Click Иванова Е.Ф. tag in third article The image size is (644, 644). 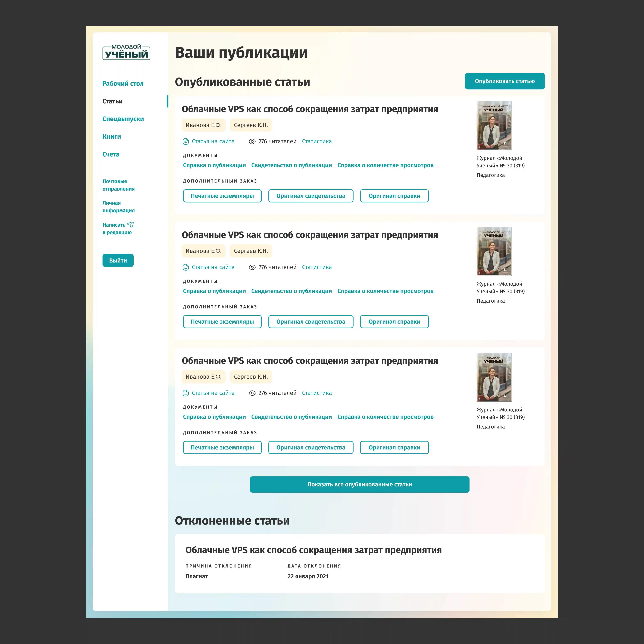(x=203, y=377)
